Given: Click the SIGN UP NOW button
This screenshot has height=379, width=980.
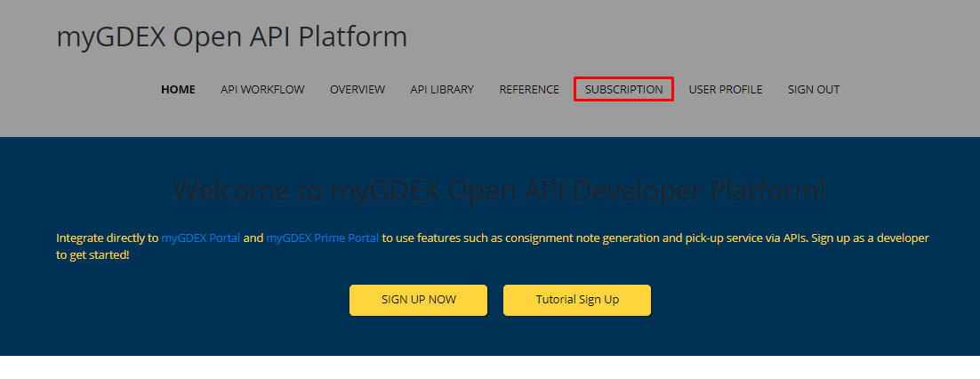Looking at the screenshot, I should (x=418, y=300).
